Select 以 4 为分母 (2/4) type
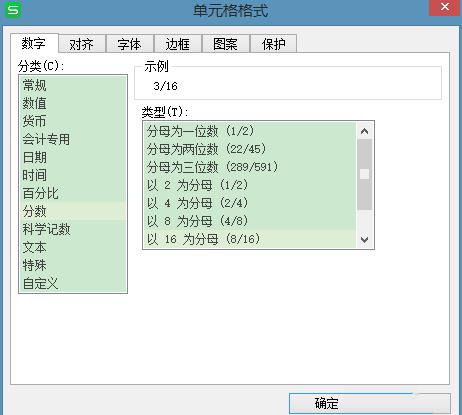Image resolution: width=462 pixels, height=415 pixels. click(250, 203)
